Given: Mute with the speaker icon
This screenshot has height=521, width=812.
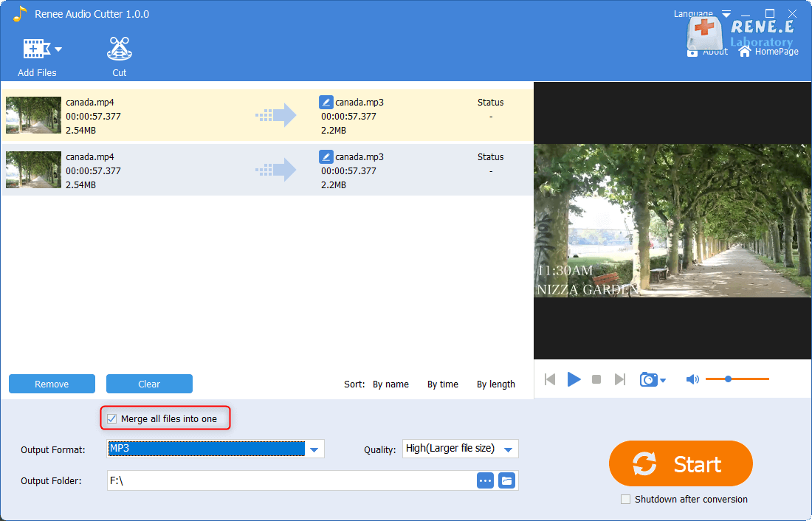Looking at the screenshot, I should [x=692, y=379].
